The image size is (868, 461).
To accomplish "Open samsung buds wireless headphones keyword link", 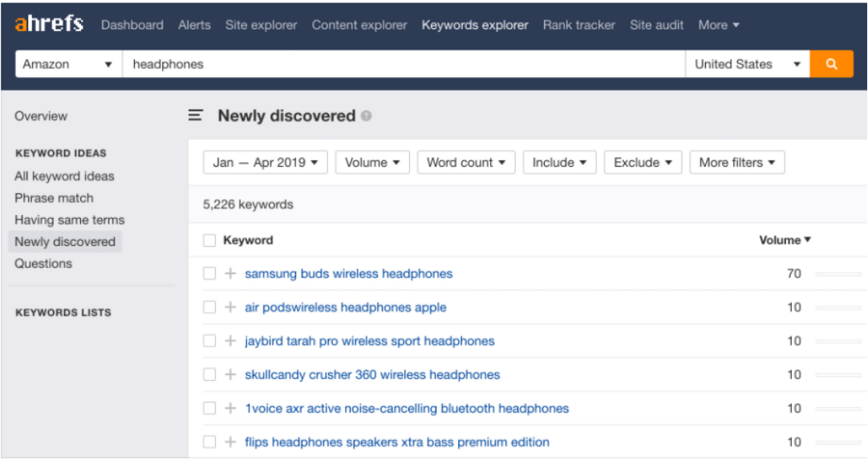I will [x=349, y=273].
